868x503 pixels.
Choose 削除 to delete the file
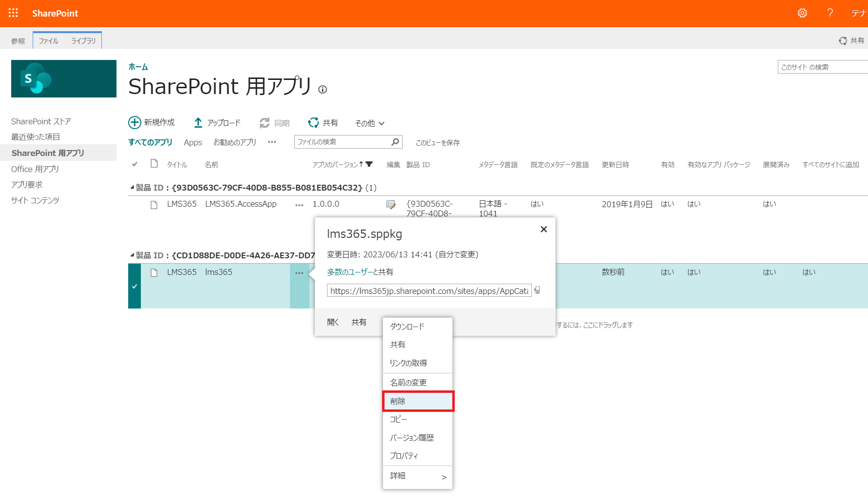click(x=418, y=401)
